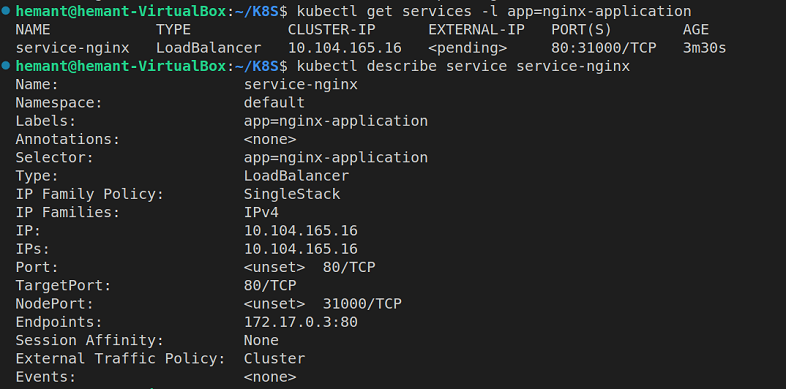The height and width of the screenshot is (389, 786).
Task: Click the 'Type:' field label
Action: 37,176
